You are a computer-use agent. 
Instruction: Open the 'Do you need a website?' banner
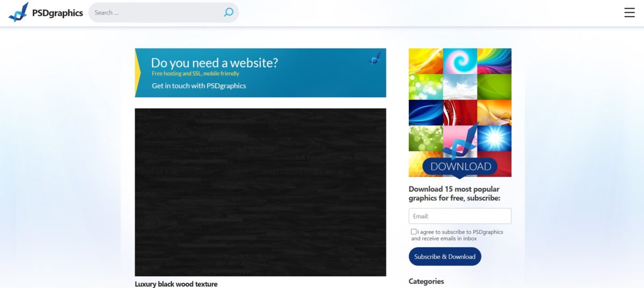click(260, 73)
